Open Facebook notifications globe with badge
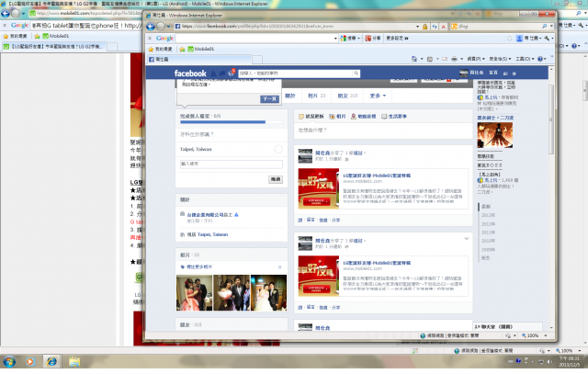The height and width of the screenshot is (374, 588). (x=232, y=73)
